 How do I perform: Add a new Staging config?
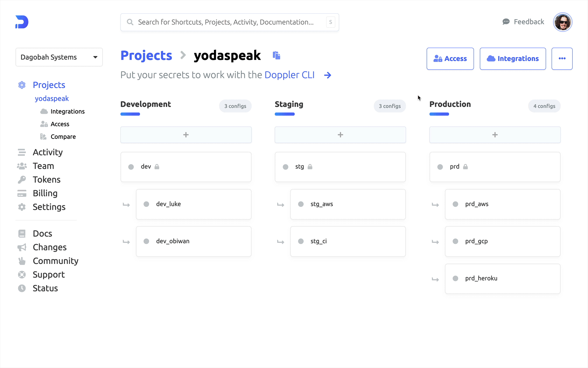(340, 135)
